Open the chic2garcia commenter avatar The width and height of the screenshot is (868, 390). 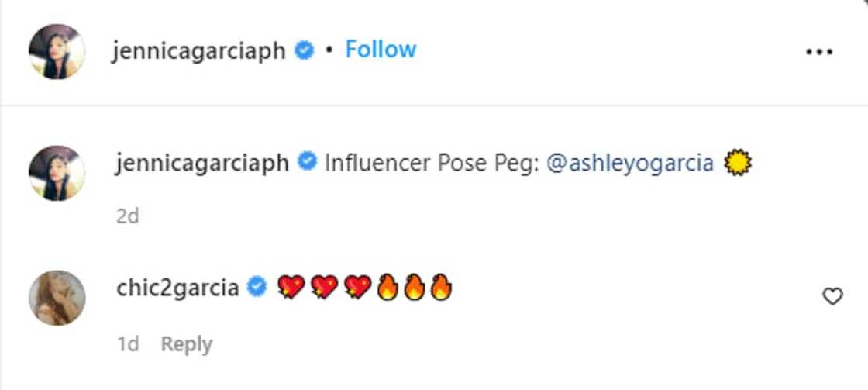point(57,298)
